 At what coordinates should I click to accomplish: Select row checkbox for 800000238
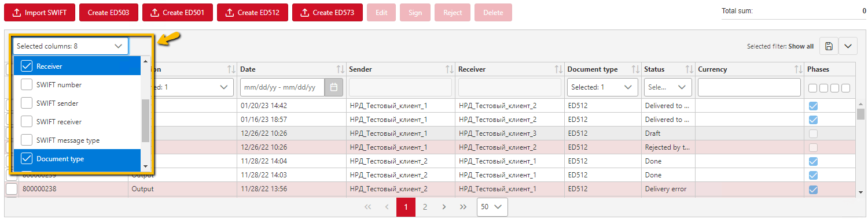point(12,189)
